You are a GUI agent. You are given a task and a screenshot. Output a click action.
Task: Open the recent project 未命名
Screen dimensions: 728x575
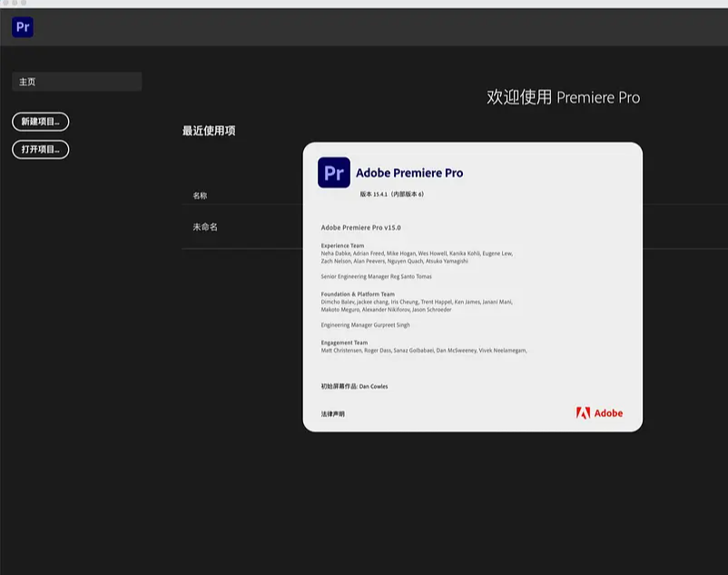pos(205,227)
